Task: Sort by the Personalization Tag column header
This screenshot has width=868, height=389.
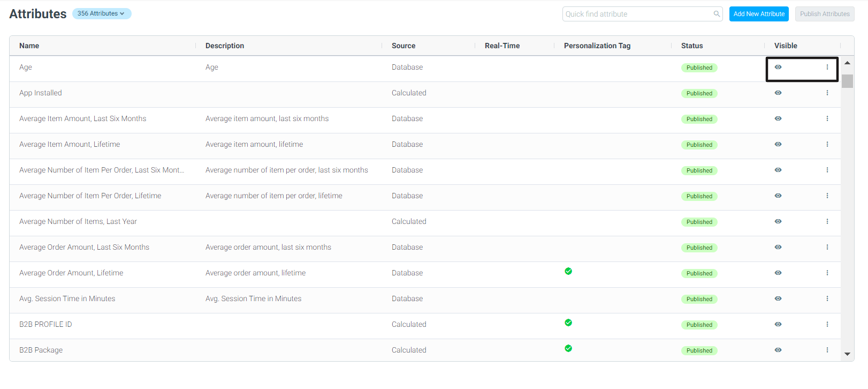Action: point(597,46)
